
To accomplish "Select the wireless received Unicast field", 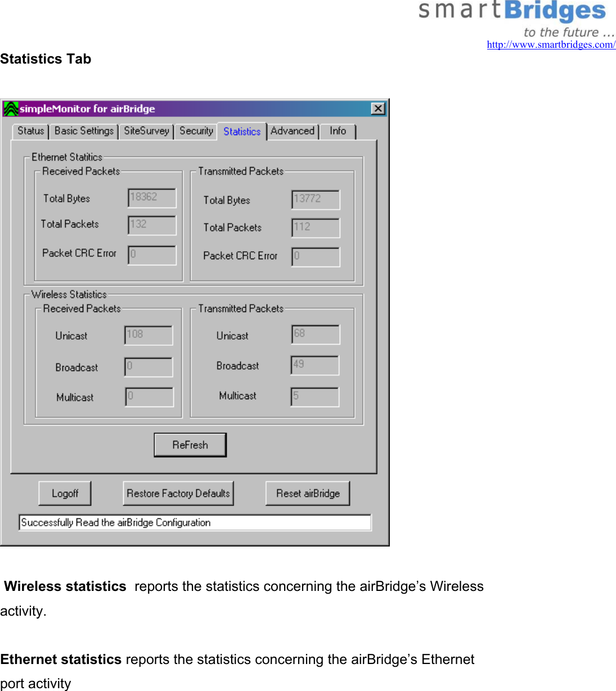I will [148, 335].
